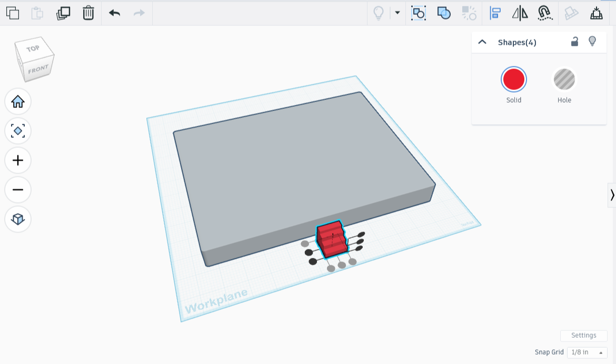Click the greyed-out icon beside Export
616x364 pixels.
(571, 13)
